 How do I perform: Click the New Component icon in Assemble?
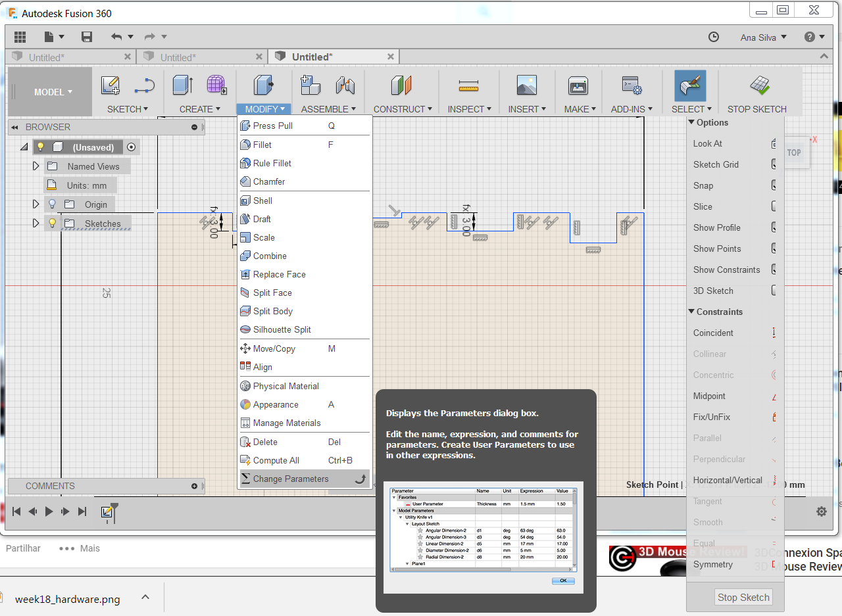[x=310, y=85]
